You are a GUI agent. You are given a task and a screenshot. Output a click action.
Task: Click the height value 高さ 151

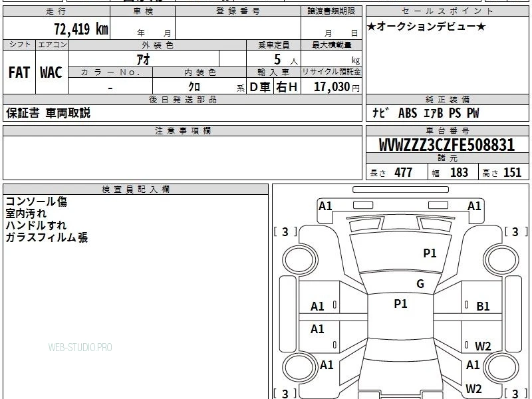tap(502, 173)
